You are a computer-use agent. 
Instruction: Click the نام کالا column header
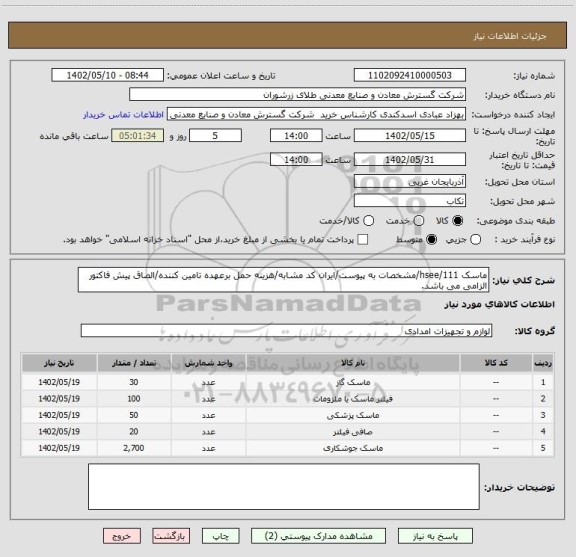(353, 363)
